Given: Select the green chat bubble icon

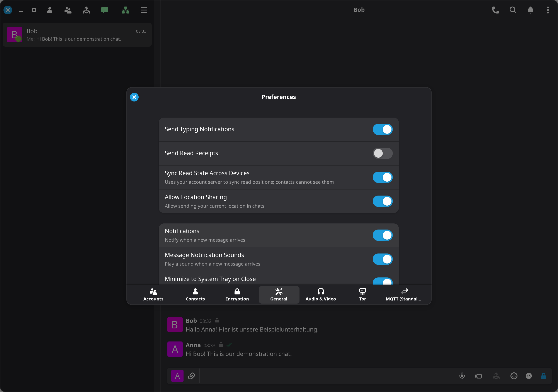Looking at the screenshot, I should (x=104, y=10).
